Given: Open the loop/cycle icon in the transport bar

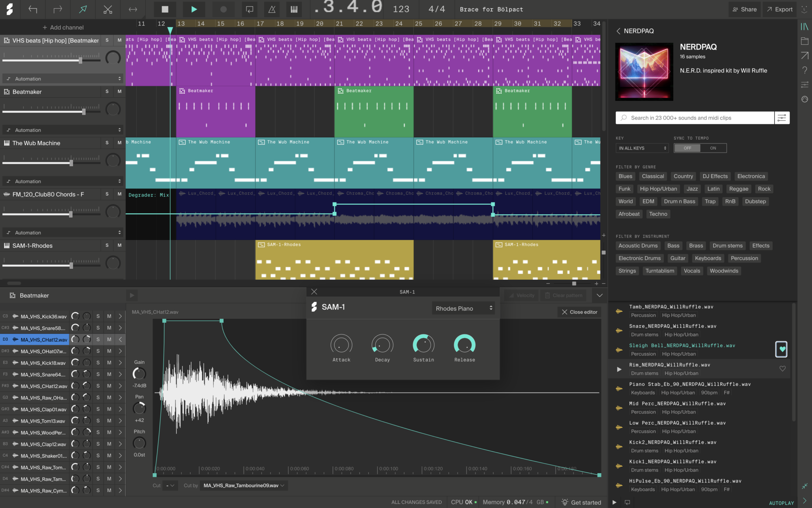Looking at the screenshot, I should point(249,9).
